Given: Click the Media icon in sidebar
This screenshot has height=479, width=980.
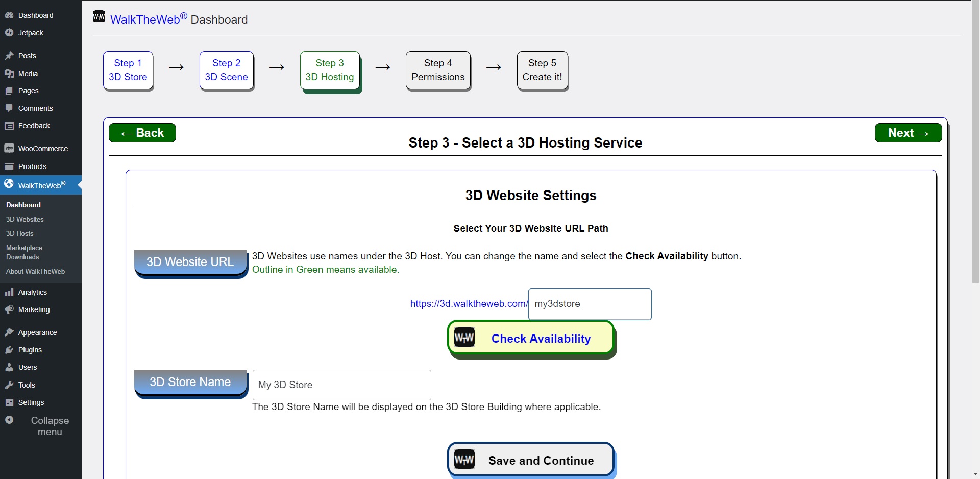Looking at the screenshot, I should pyautogui.click(x=9, y=74).
